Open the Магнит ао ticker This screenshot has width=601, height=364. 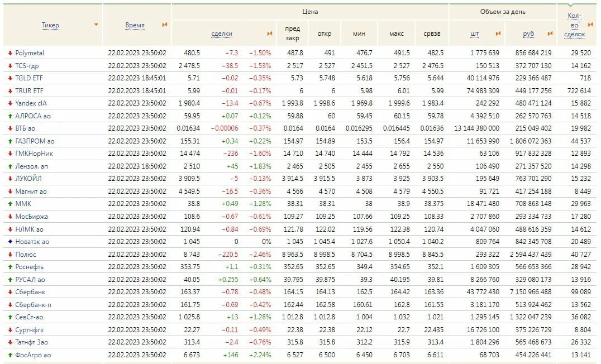(x=31, y=191)
